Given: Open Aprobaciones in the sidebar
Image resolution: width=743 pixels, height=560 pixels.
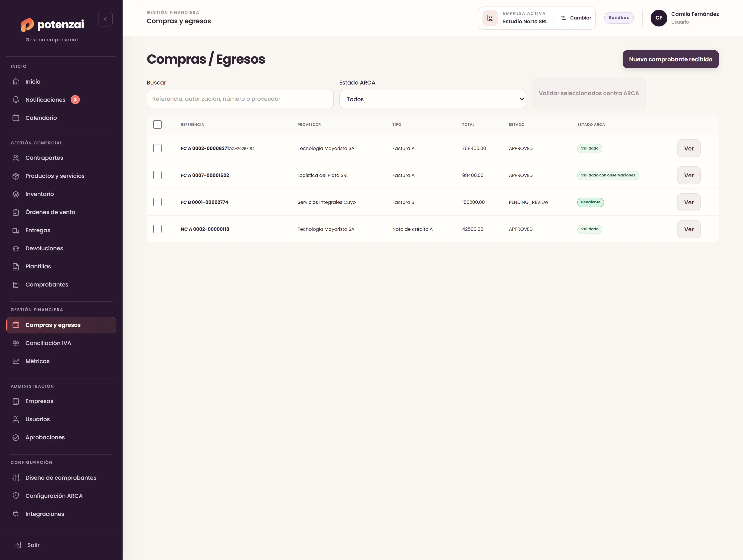Looking at the screenshot, I should [61, 437].
